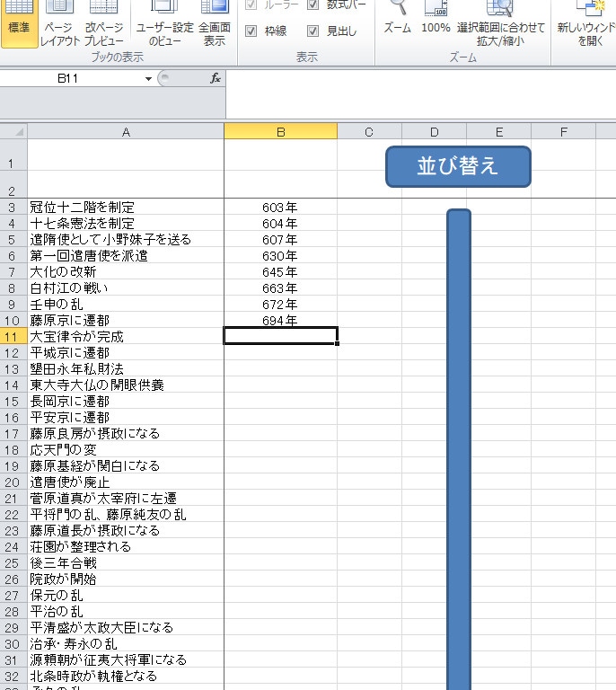
Task: Select cell 墾田永年私財法
Action: coord(126,369)
